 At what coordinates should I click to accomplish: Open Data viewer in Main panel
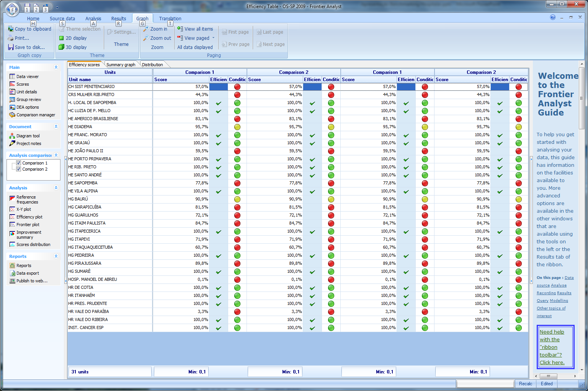(24, 77)
